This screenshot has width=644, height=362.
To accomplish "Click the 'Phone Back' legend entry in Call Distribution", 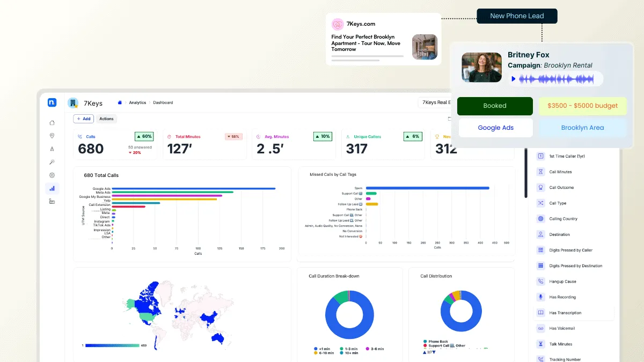I will coord(436,342).
